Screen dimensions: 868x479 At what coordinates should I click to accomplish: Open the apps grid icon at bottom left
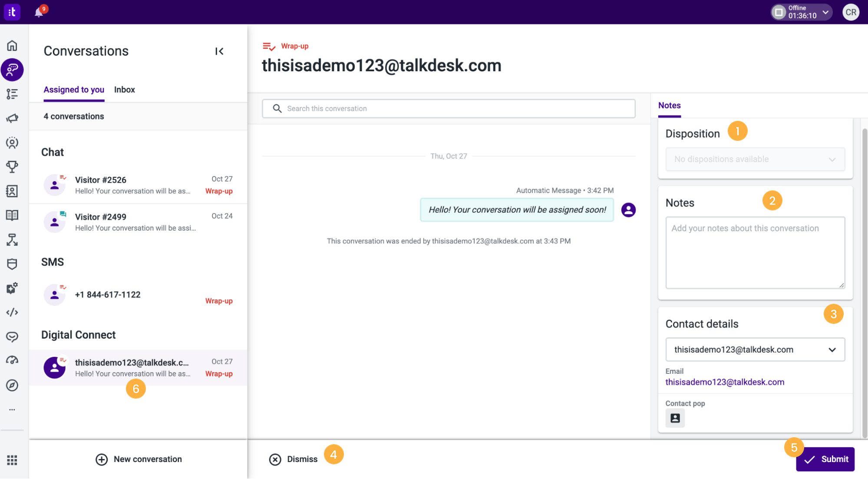12,460
